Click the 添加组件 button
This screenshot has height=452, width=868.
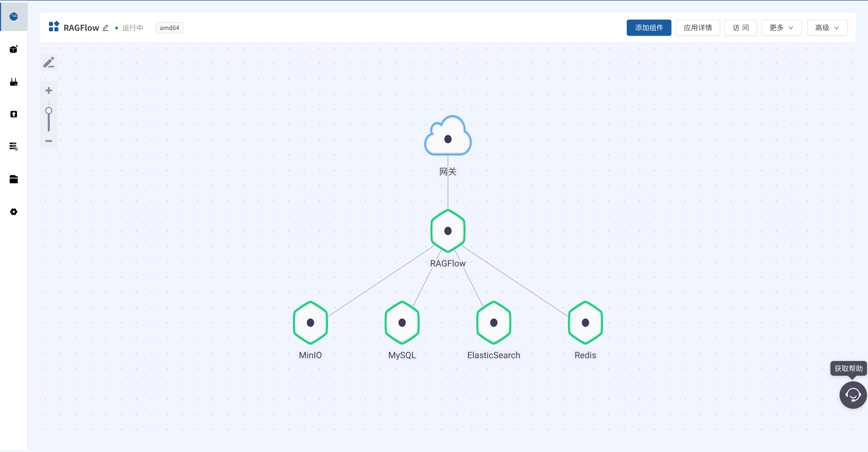tap(649, 28)
